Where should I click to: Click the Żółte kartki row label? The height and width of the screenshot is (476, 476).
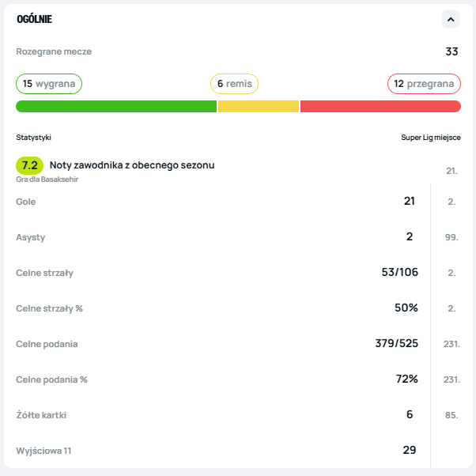coord(41,415)
